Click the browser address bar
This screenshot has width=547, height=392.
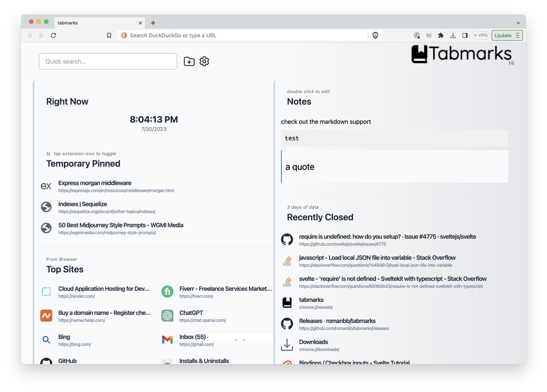[x=248, y=36]
